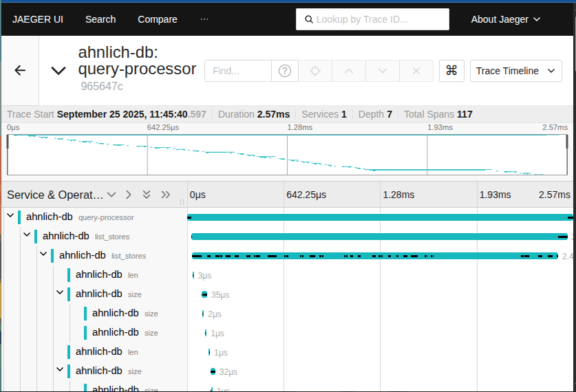Click the query-processor span bar in timeline
Image resolution: width=576 pixels, height=392 pixels.
click(x=378, y=217)
